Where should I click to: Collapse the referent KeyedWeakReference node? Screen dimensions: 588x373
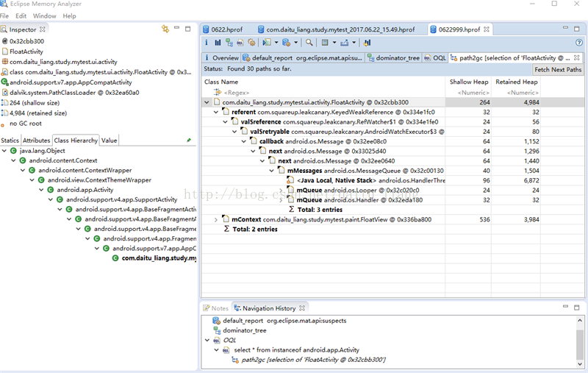216,112
